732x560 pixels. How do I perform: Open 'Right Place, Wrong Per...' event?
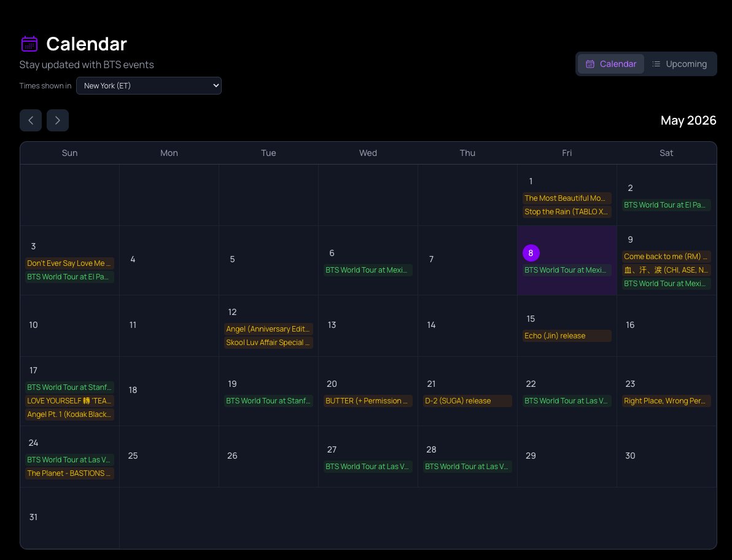pos(666,401)
